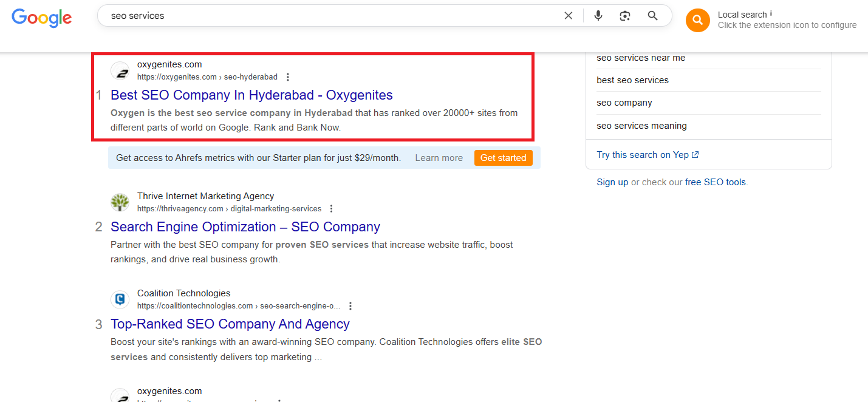Clear the search box with the X icon
This screenshot has width=868, height=402.
coord(569,16)
